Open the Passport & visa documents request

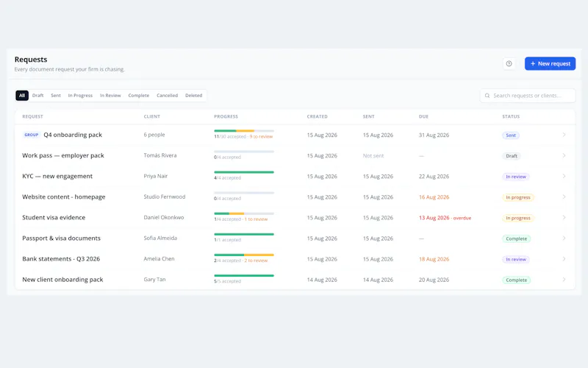pyautogui.click(x=62, y=238)
